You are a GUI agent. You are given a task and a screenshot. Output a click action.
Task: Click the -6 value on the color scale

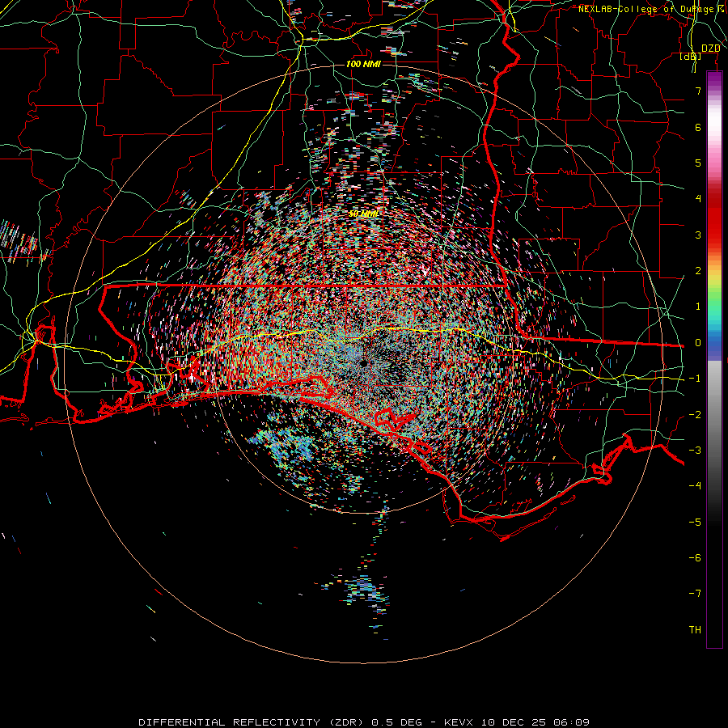(x=695, y=558)
